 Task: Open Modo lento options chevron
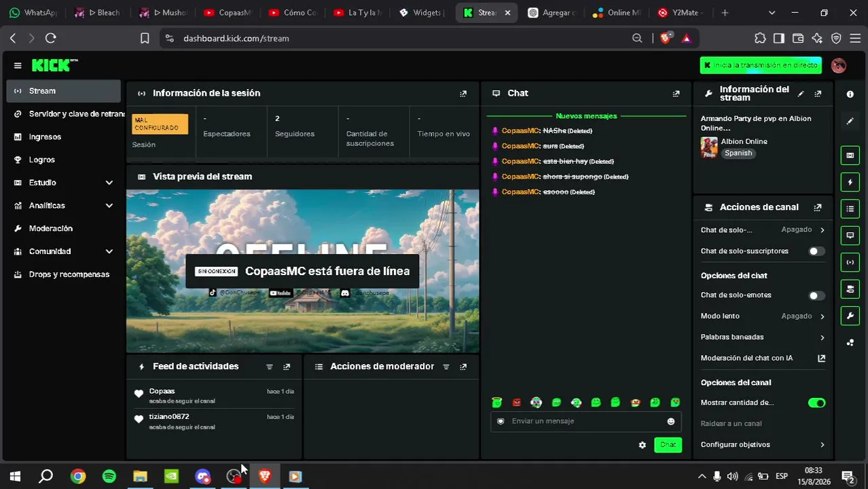coord(822,316)
